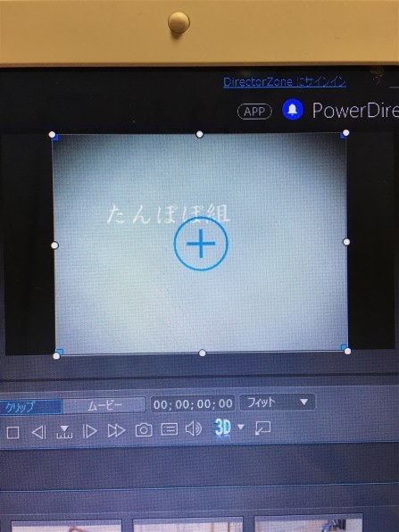399x532 pixels.
Task: Click the center crosshair circle in preview
Action: point(201,244)
